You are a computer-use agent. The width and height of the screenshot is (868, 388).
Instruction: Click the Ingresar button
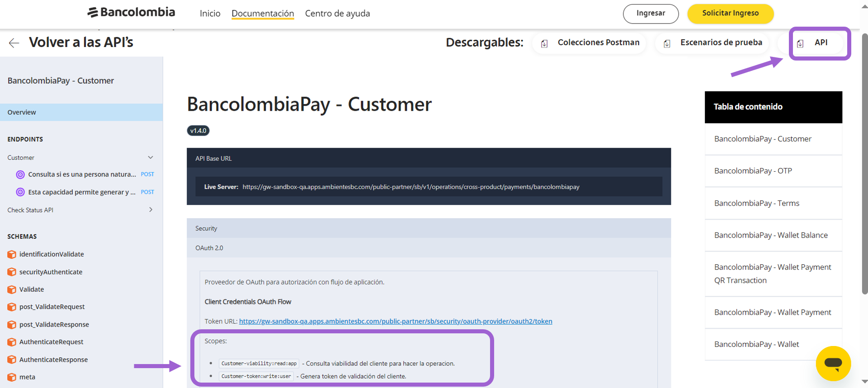click(x=651, y=14)
